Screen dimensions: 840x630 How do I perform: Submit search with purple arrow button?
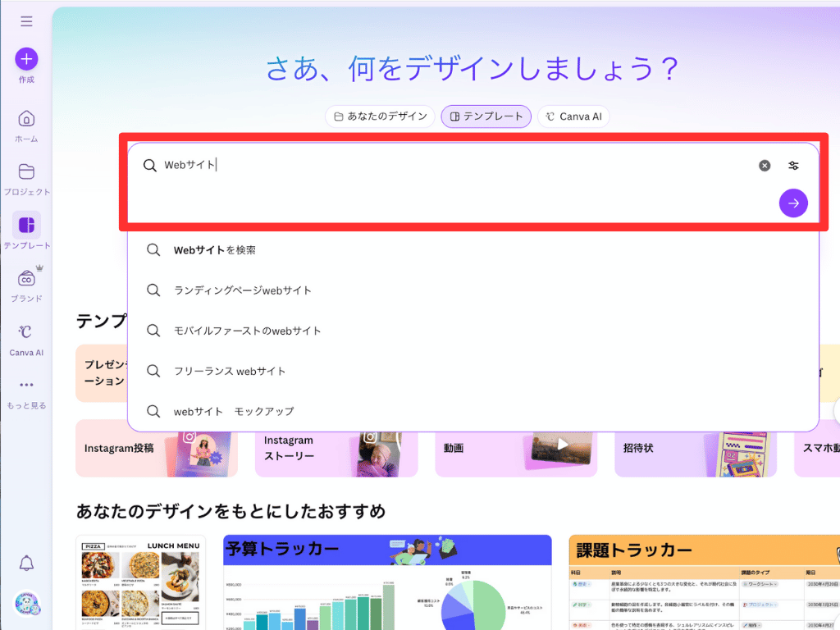click(793, 203)
